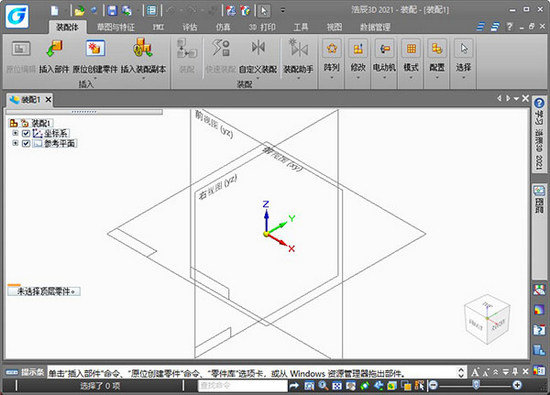Open the 图层 side panel tab
Screen dimensions: 550x395
[539, 200]
